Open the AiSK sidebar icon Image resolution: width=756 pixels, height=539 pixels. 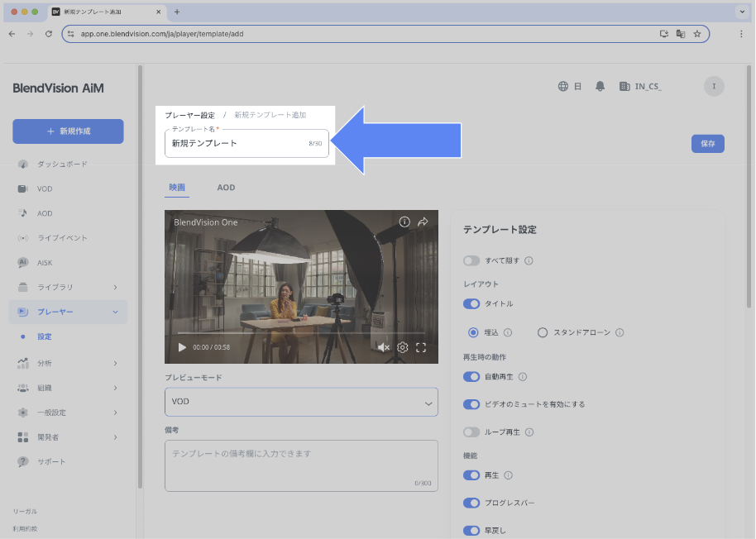point(22,263)
